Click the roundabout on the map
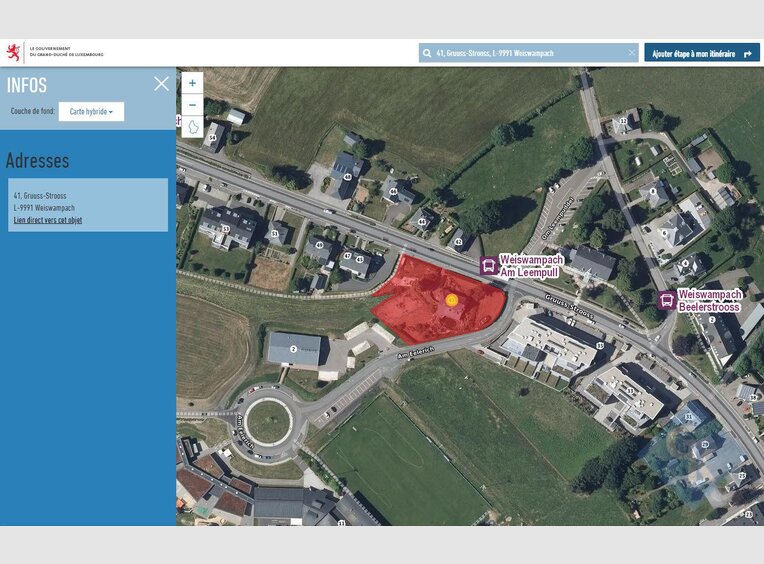This screenshot has height=564, width=764. [268, 421]
